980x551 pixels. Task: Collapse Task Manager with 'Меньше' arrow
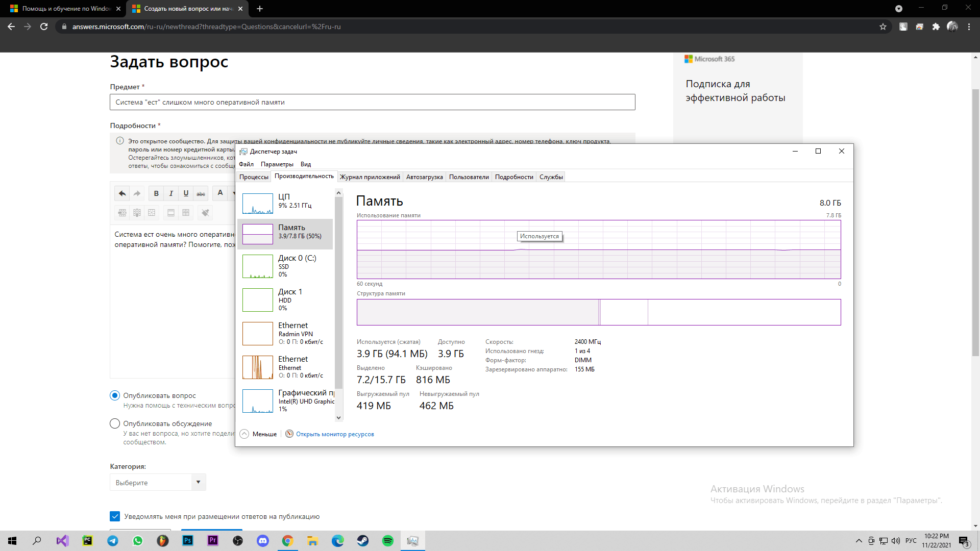point(244,434)
